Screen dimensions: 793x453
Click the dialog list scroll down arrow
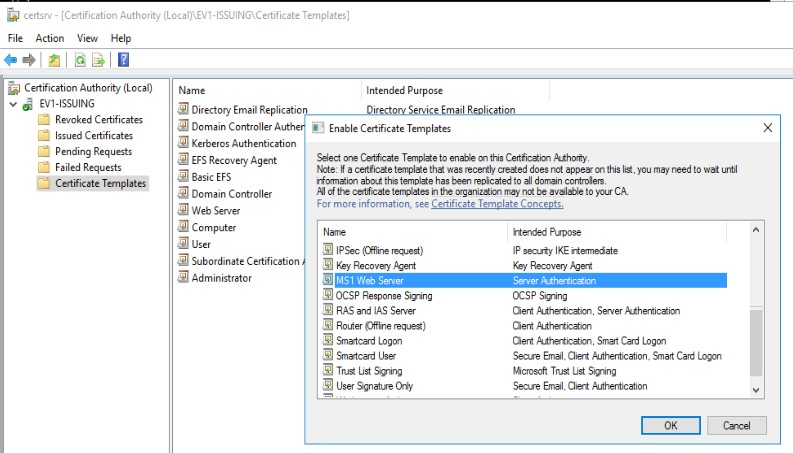tap(756, 390)
